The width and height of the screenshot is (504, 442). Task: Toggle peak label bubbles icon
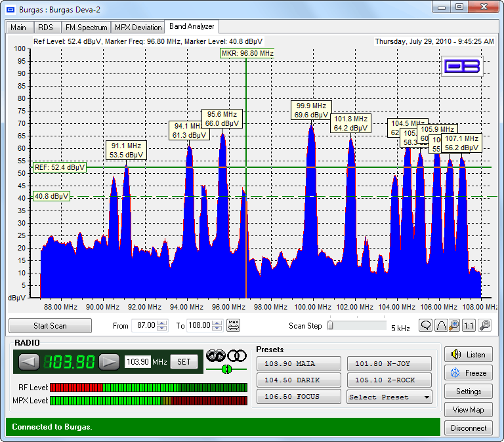(425, 325)
